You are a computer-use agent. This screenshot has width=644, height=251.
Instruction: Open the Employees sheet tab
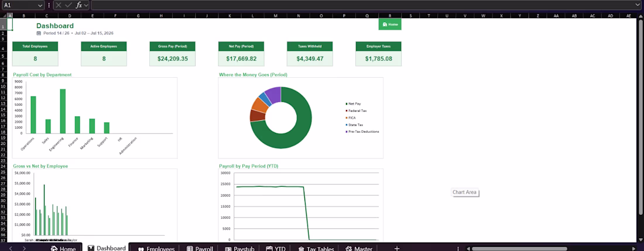coord(156,249)
